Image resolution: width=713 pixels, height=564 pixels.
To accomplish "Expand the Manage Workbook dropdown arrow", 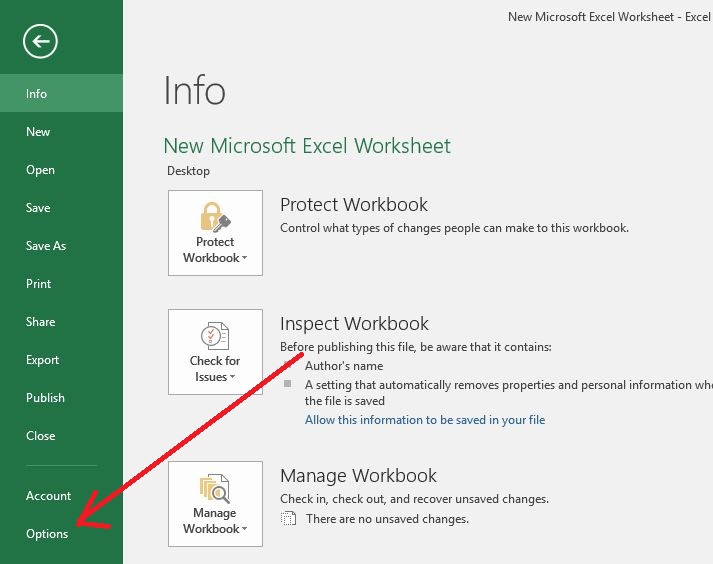I will click(244, 529).
